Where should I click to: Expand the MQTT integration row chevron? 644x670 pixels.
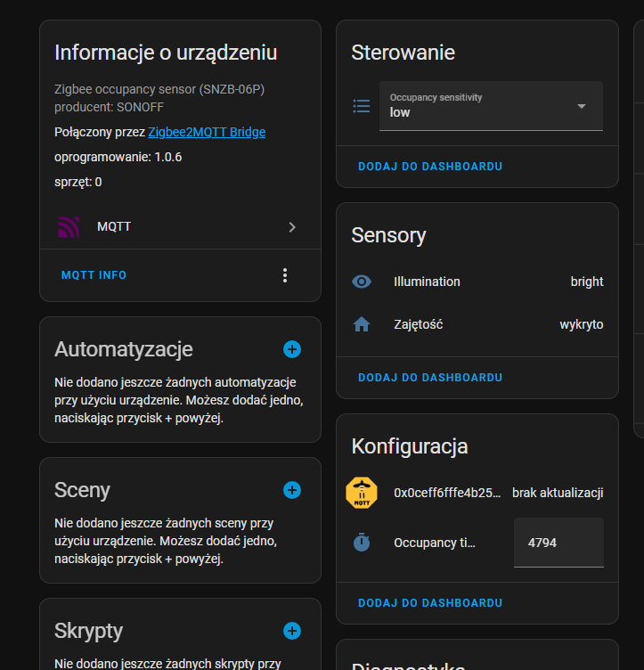[x=292, y=227]
